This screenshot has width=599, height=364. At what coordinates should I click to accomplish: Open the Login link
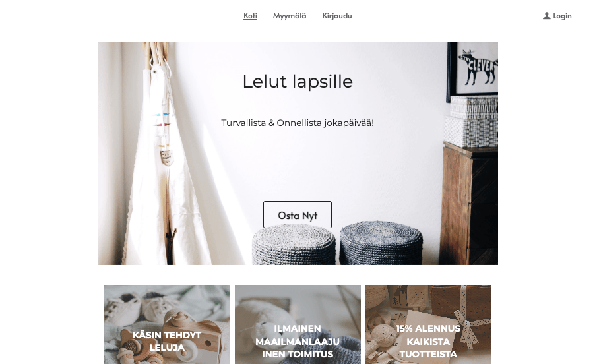pos(562,16)
